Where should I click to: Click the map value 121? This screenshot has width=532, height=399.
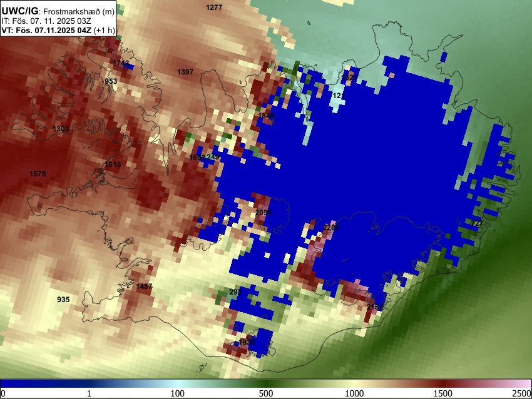339,96
